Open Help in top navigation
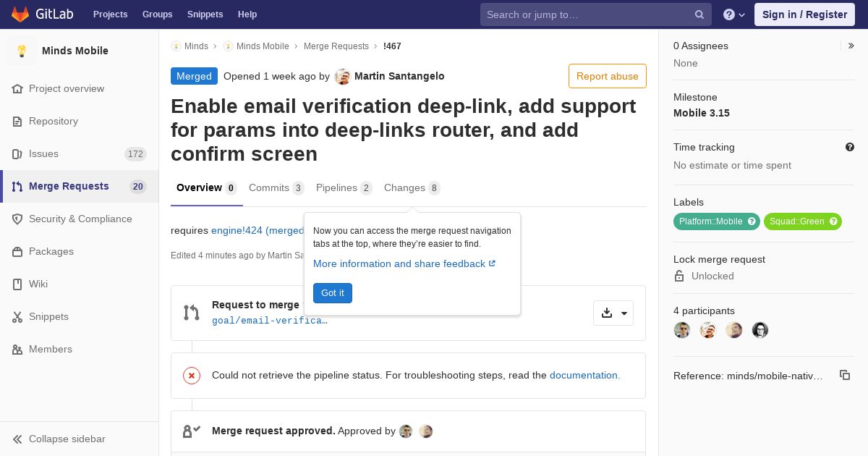 (x=247, y=14)
